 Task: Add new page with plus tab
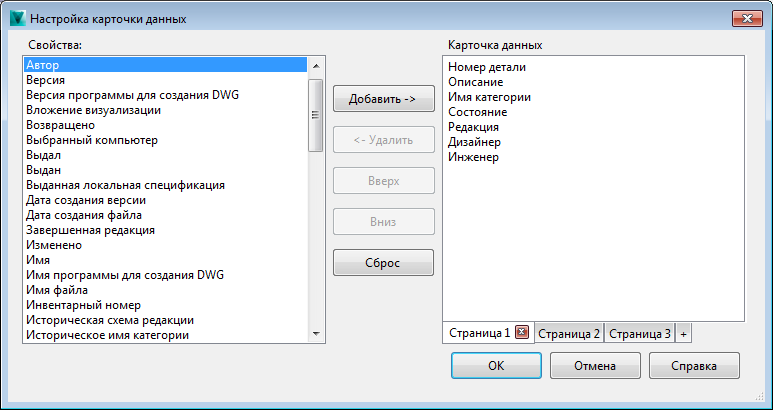683,333
